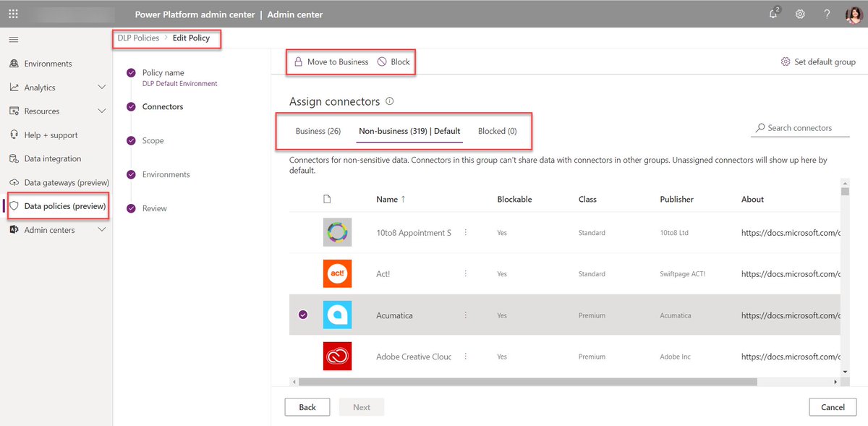This screenshot has width=868, height=426.
Task: Switch to Non-business (319) tab
Action: [x=409, y=132]
